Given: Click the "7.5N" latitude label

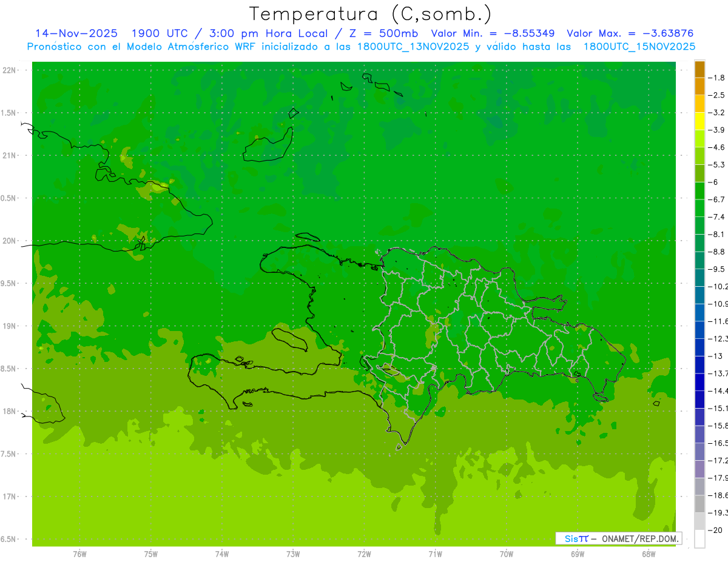Looking at the screenshot, I should [8, 454].
